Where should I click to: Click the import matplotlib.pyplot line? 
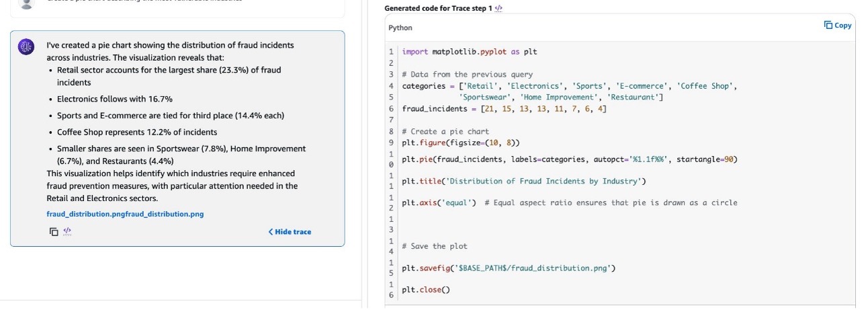pos(470,52)
